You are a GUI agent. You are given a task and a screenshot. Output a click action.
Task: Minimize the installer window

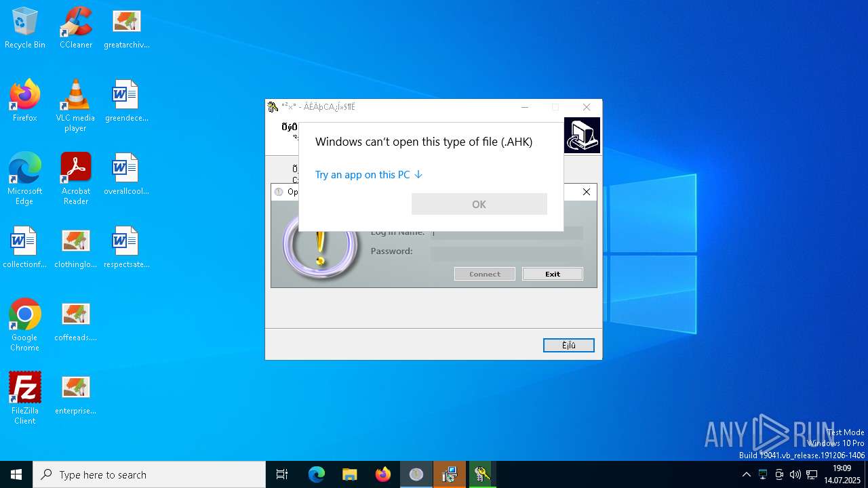(x=525, y=107)
